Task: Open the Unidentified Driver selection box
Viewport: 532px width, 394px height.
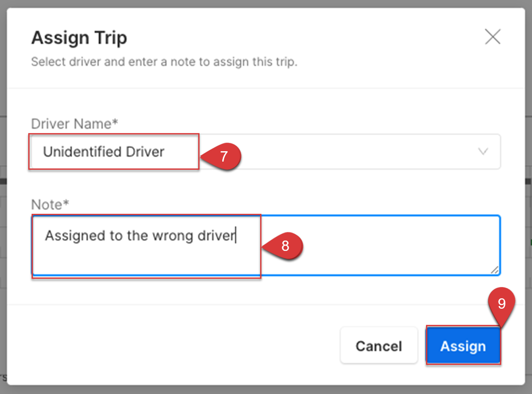Action: (x=265, y=152)
